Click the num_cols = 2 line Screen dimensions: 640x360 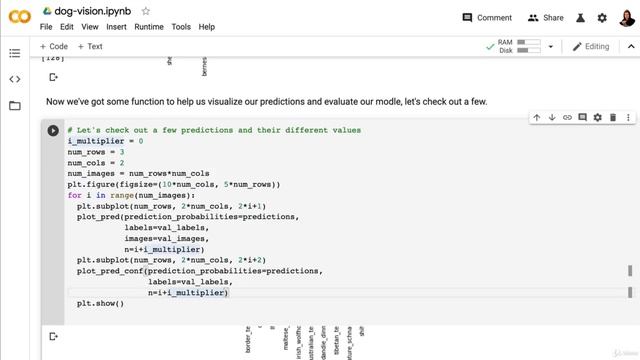pos(96,163)
